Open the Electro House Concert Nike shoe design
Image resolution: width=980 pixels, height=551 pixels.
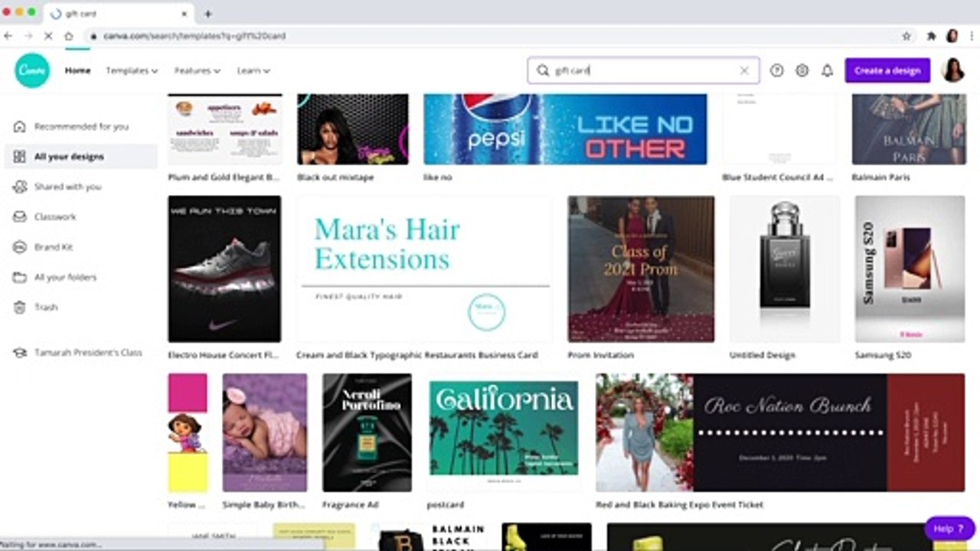pos(224,269)
